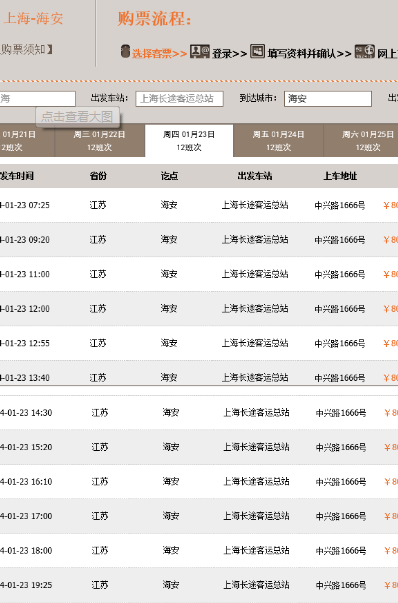Select the 11:00 departure time cell
Viewport: 398px width, 603px height.
pos(25,274)
